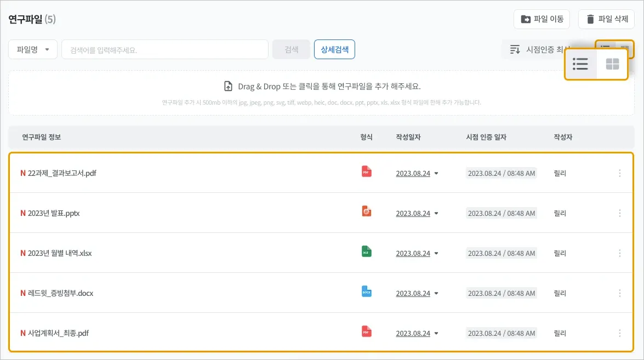Open more options for 22과제_결과보고서.pdf
Viewport: 644px width, 360px height.
[x=620, y=173]
